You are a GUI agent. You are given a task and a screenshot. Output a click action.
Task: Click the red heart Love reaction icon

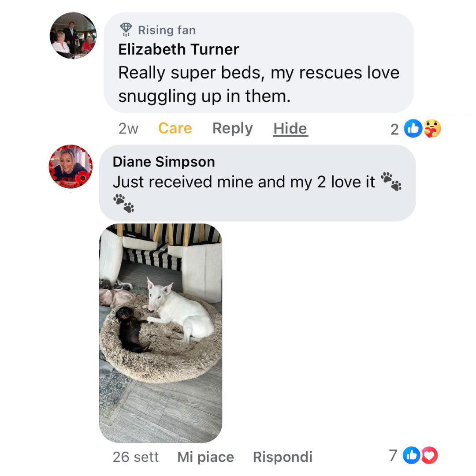coord(429,455)
